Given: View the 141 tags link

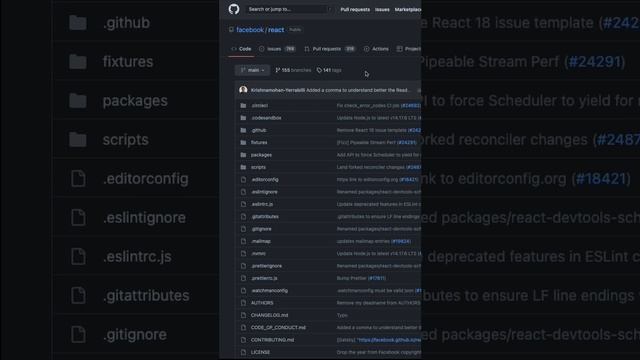Looking at the screenshot, I should tap(329, 70).
